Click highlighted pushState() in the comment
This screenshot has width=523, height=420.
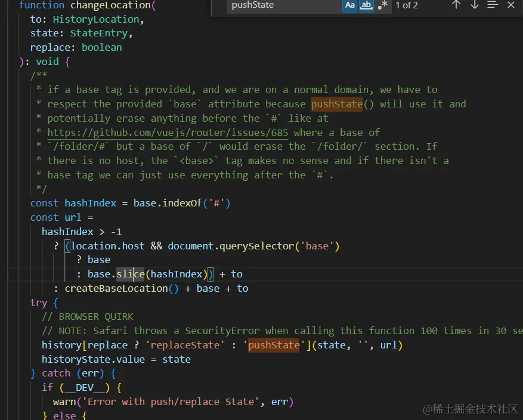pos(337,104)
